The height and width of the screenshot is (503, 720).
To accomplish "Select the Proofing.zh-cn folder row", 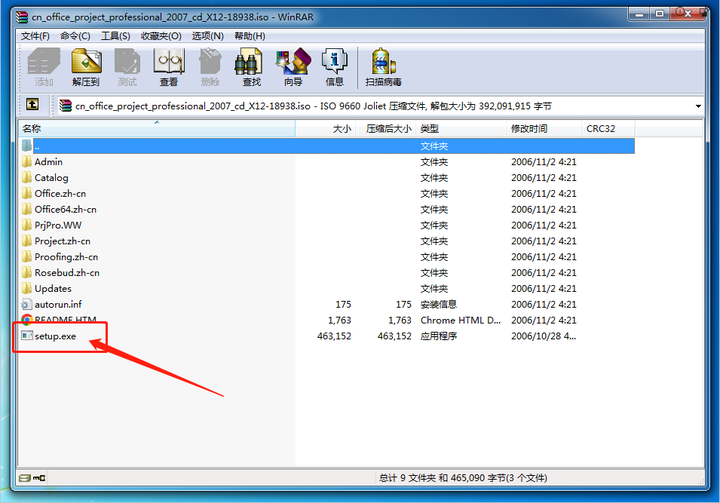I will [x=327, y=257].
